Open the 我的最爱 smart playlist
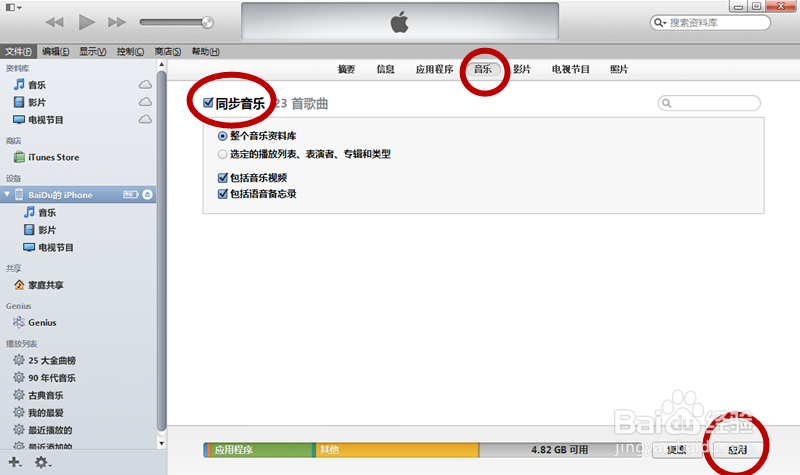Viewport: 800px width, 475px height. point(38,412)
